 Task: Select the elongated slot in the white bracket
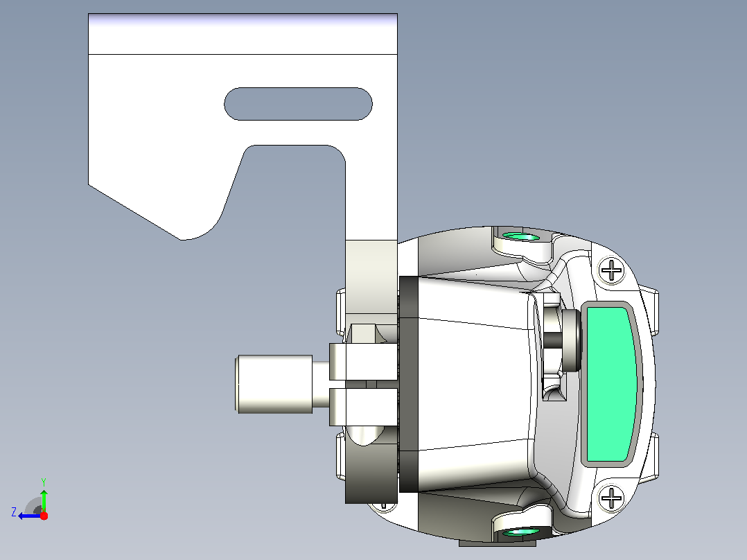(x=298, y=104)
